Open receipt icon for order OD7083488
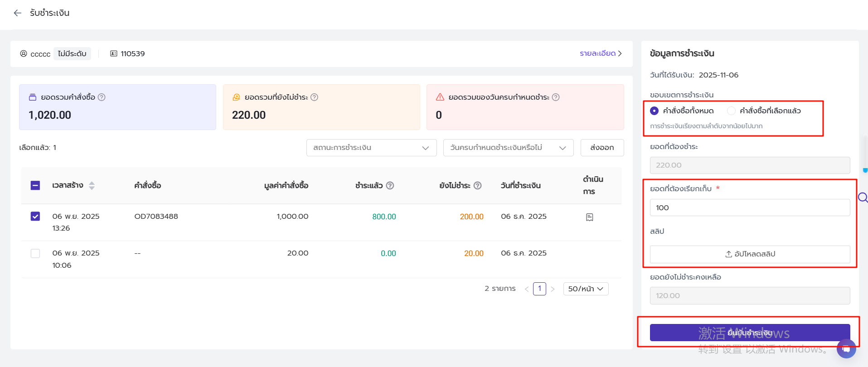 point(589,217)
